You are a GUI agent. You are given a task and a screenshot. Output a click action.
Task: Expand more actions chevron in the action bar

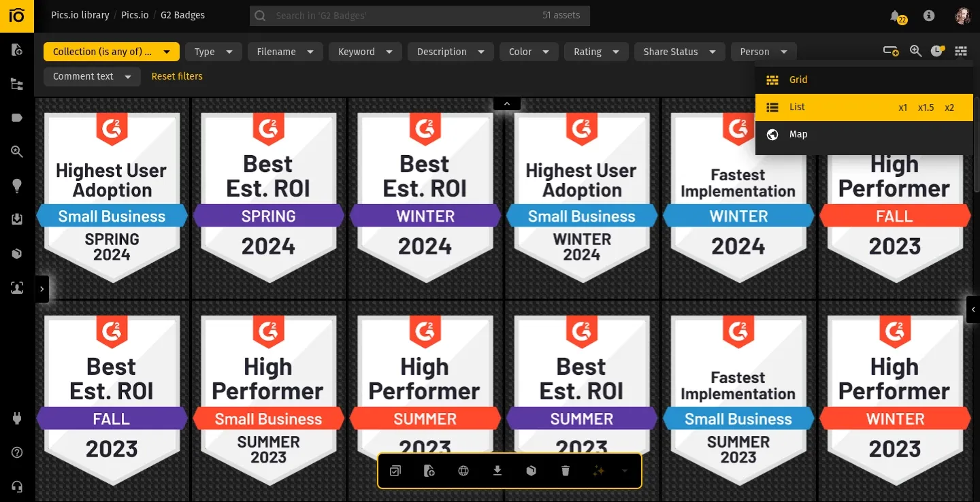coord(625,470)
